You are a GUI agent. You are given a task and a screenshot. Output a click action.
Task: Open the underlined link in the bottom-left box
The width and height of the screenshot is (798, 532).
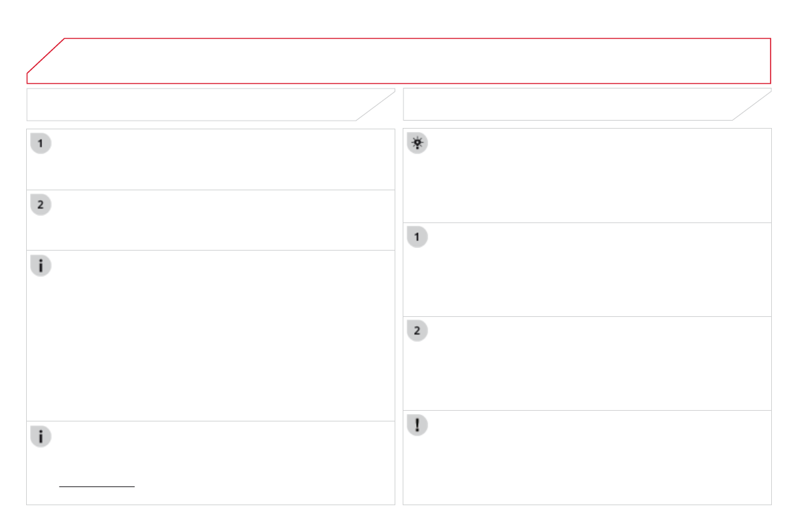pyautogui.click(x=96, y=485)
